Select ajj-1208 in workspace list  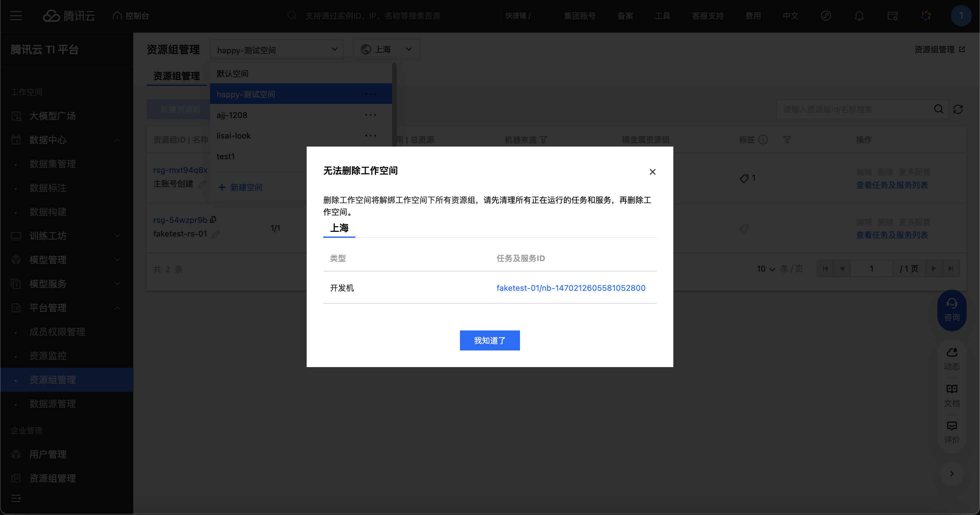[232, 115]
